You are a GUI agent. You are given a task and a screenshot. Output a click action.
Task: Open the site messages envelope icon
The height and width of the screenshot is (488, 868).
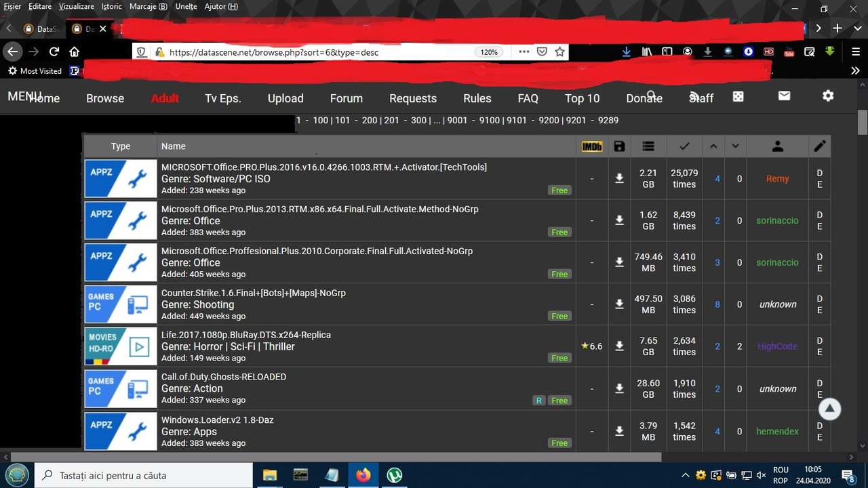784,96
